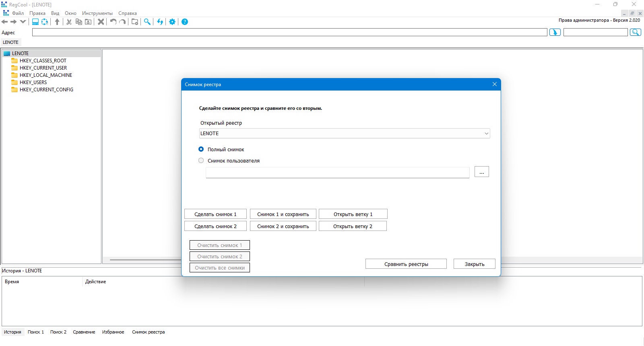This screenshot has width=644, height=346.
Task: Click Открыть ветку 1 button
Action: pos(353,214)
